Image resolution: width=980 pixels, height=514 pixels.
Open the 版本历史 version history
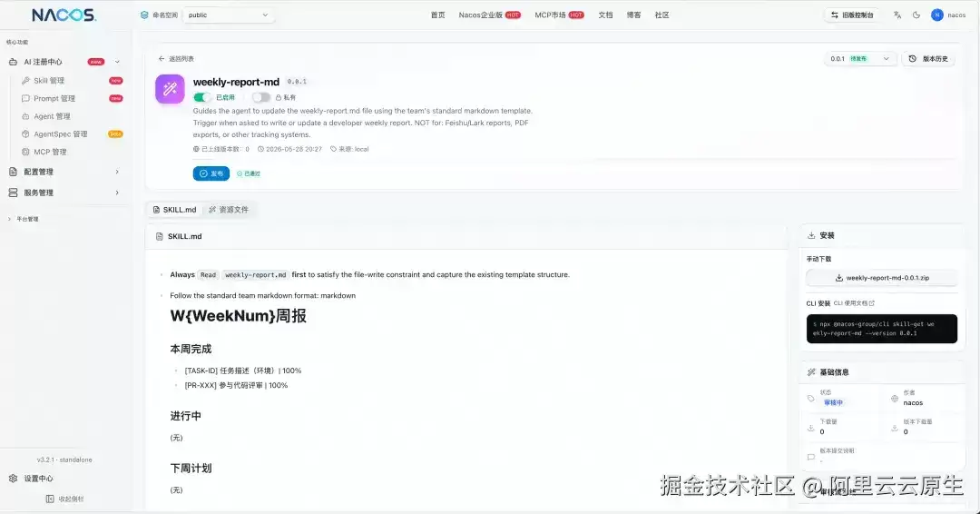(928, 59)
